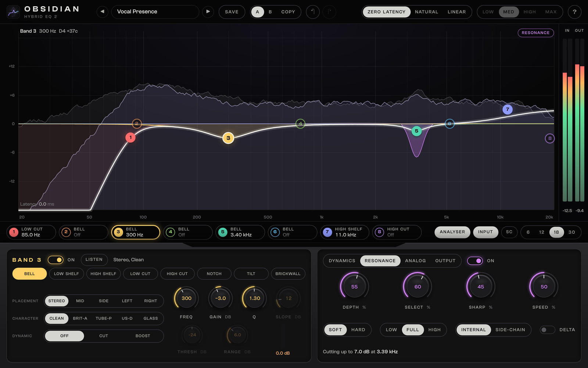588x368 pixels.
Task: Open the Dynamics tab
Action: tap(342, 261)
